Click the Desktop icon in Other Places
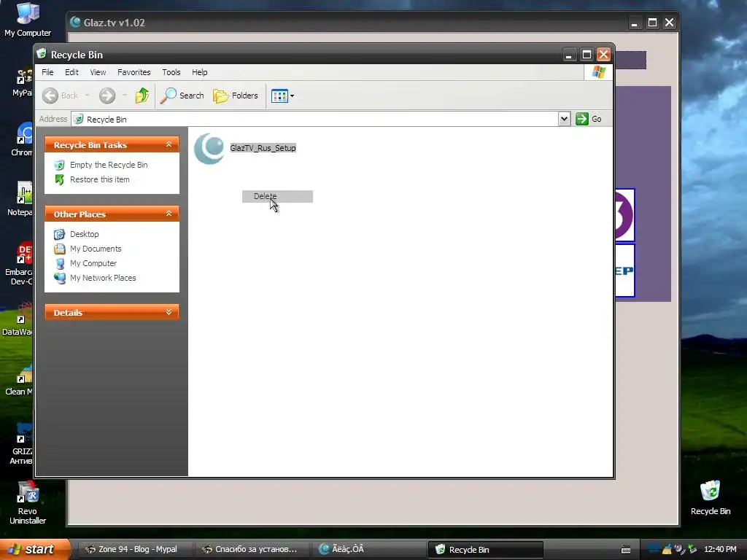This screenshot has width=747, height=560. coord(59,234)
